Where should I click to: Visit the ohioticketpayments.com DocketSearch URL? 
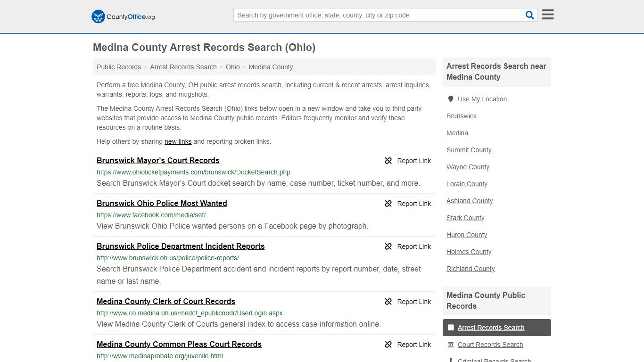(x=193, y=172)
